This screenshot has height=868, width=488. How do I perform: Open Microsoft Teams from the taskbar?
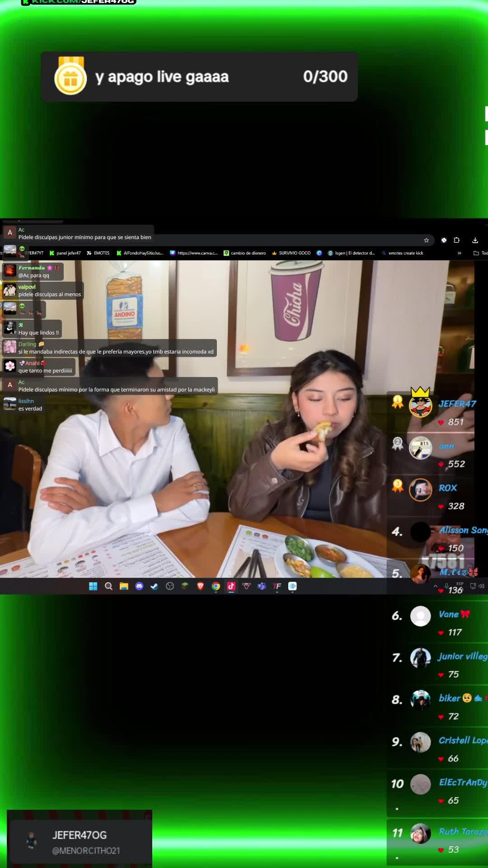coord(262,586)
